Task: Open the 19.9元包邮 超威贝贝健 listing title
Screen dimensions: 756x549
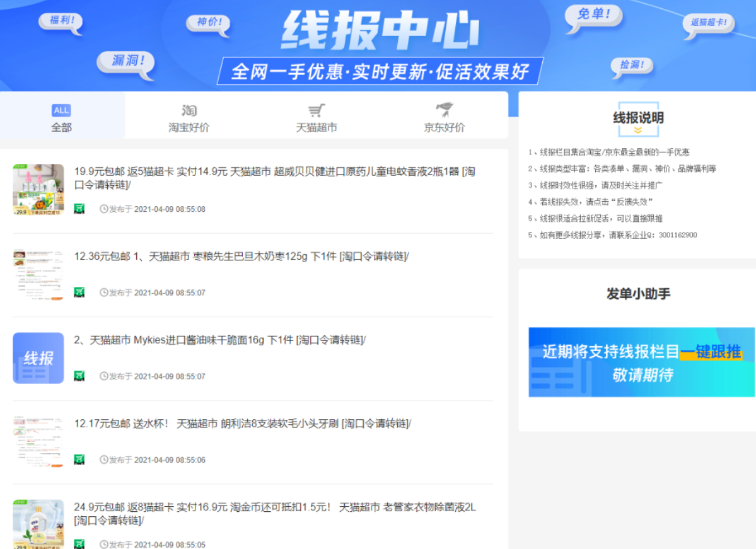Action: [274, 178]
